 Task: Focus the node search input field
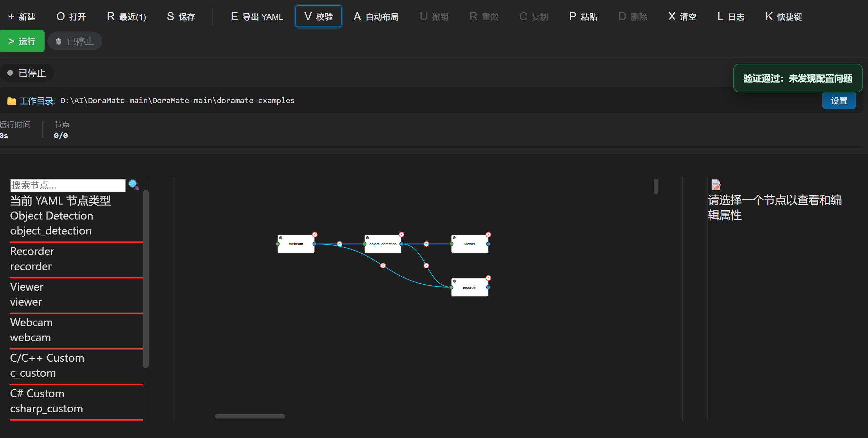tap(68, 185)
